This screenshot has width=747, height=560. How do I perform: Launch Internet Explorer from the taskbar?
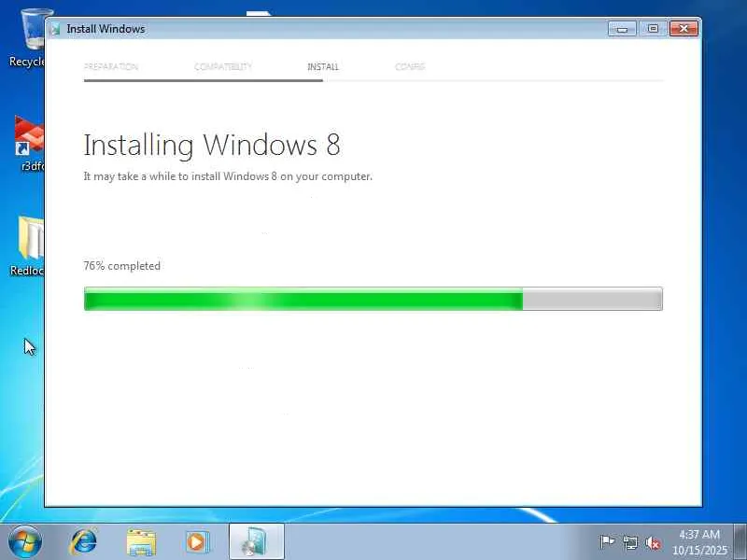83,541
